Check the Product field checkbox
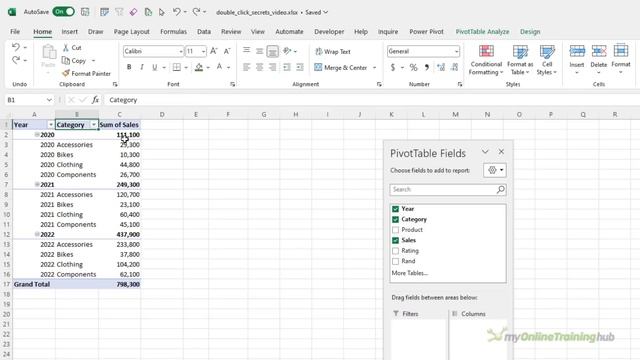This screenshot has width=640, height=360. (395, 230)
